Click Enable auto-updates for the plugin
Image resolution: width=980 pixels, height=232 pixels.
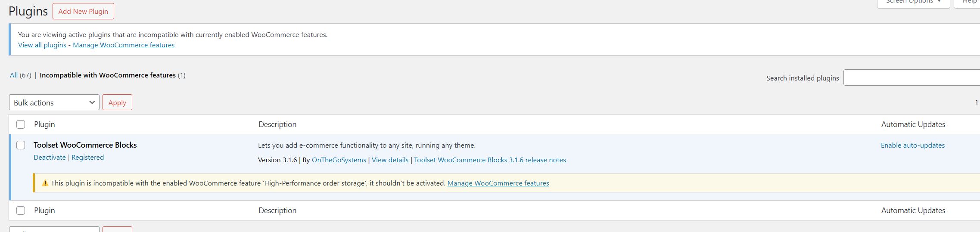[x=912, y=145]
